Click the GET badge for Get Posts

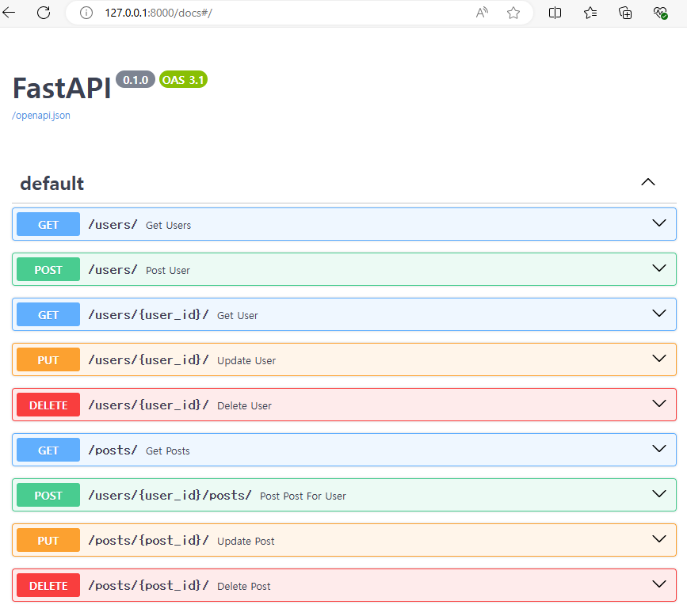coord(48,450)
